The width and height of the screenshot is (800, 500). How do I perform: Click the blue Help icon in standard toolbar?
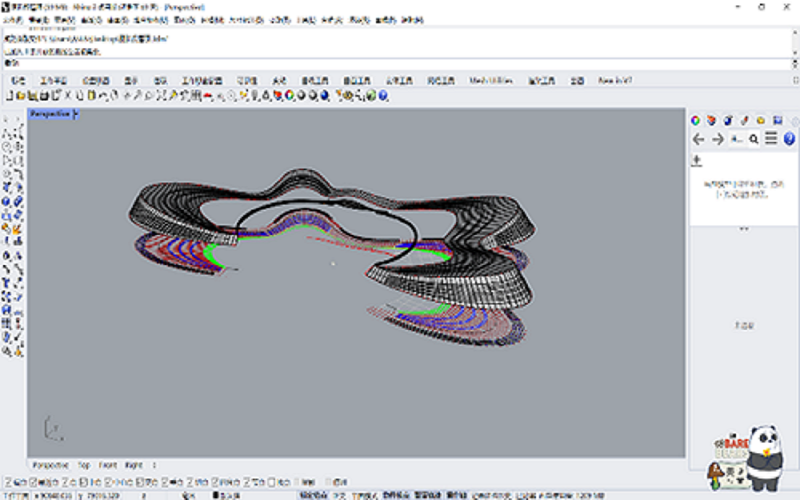383,95
